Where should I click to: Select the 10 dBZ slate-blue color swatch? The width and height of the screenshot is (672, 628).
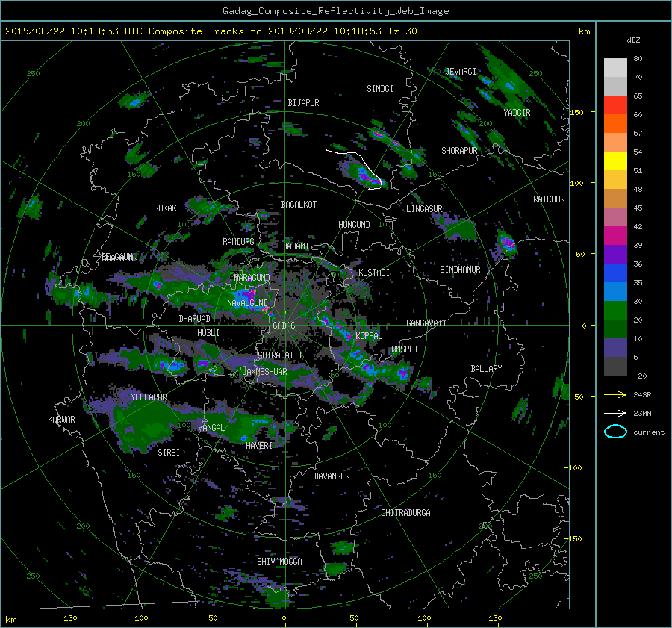click(615, 347)
